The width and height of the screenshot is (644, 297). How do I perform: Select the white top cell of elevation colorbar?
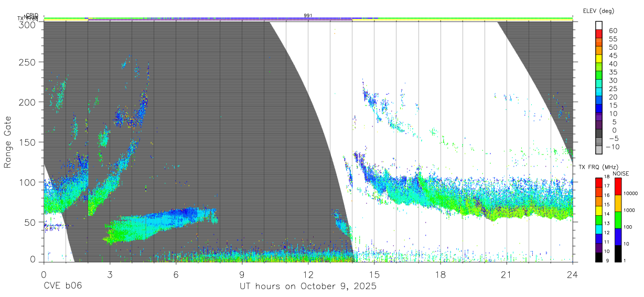tap(598, 25)
